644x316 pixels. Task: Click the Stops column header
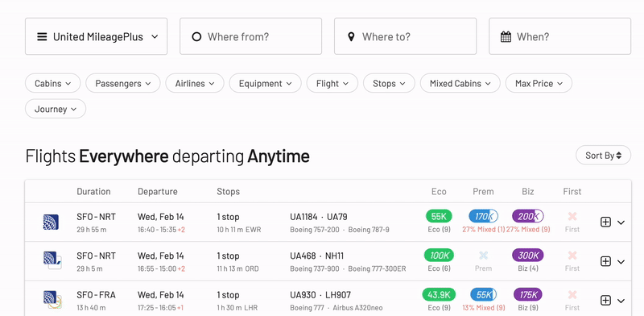pos(229,191)
